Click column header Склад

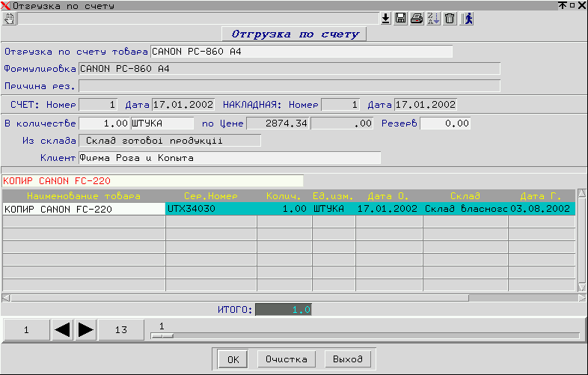(465, 196)
